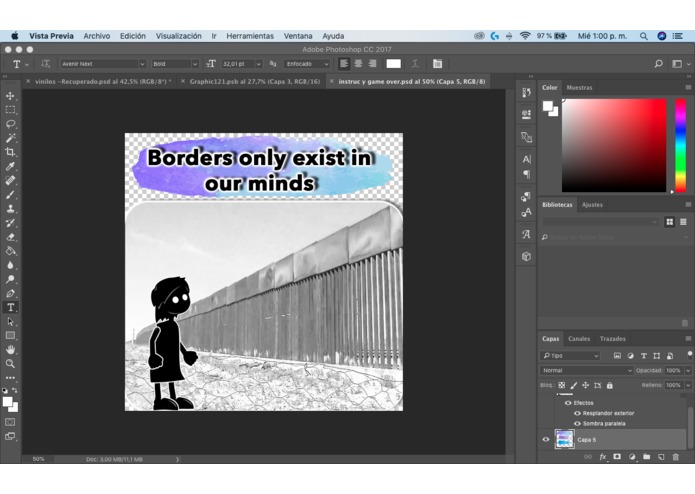Open the Avenir Next font family dropdown
The height and width of the screenshot is (494, 695).
(x=103, y=64)
